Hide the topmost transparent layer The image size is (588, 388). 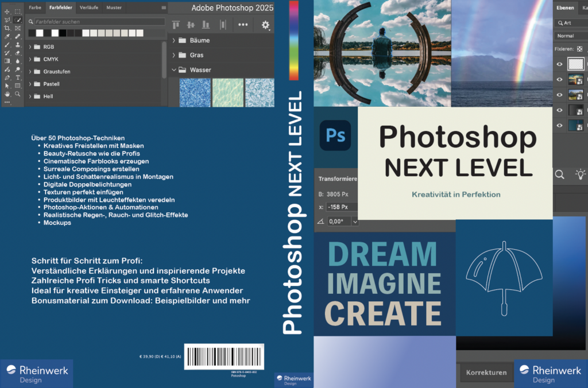(x=560, y=64)
